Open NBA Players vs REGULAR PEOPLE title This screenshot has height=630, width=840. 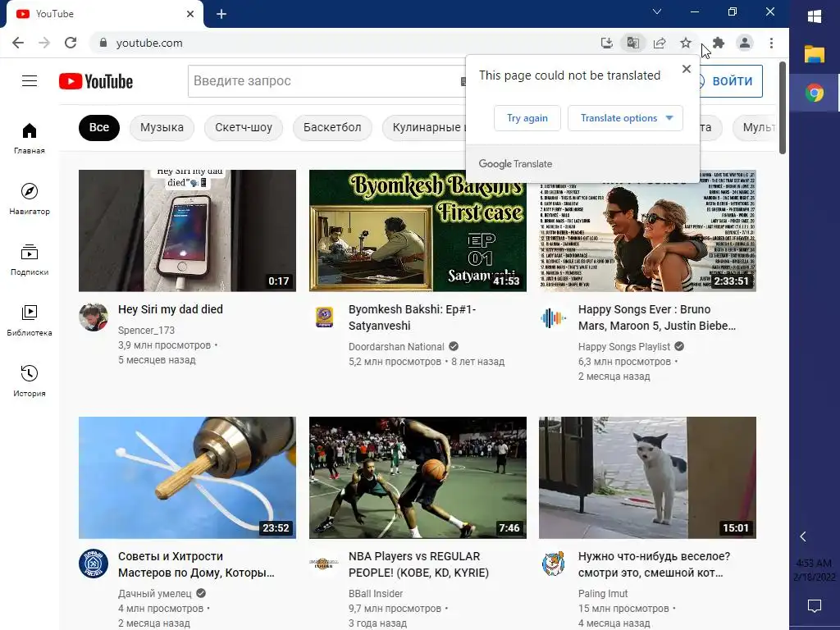click(x=418, y=564)
